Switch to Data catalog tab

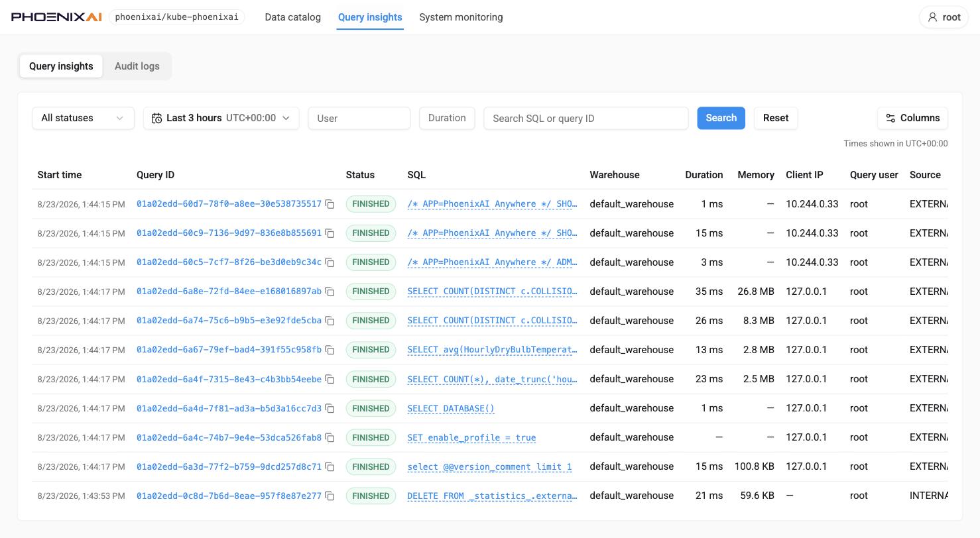(292, 17)
